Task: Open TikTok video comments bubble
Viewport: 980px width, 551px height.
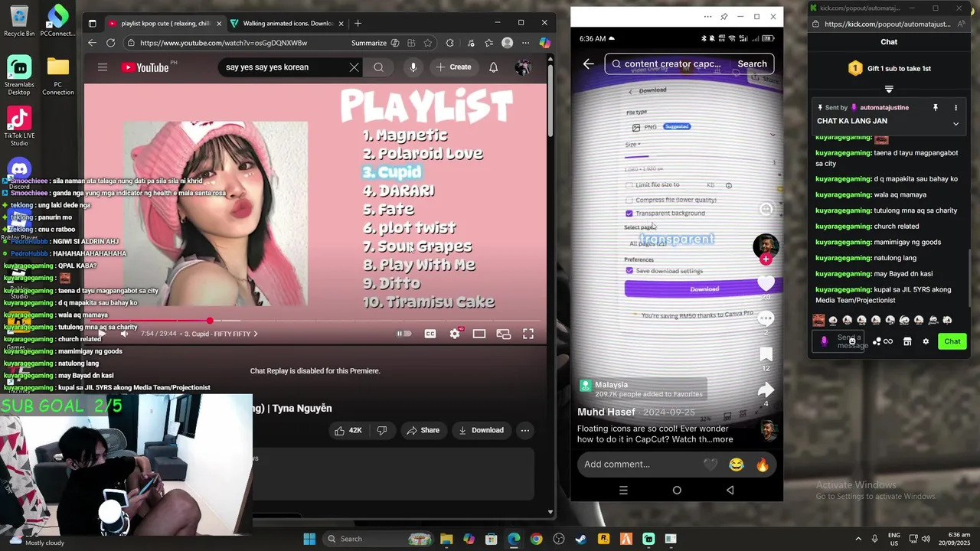Action: 766,318
